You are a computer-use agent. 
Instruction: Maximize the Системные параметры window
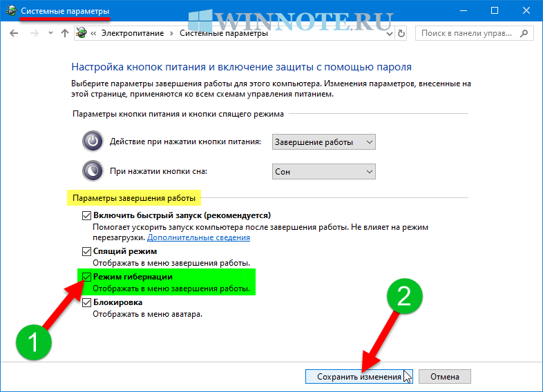(x=495, y=11)
